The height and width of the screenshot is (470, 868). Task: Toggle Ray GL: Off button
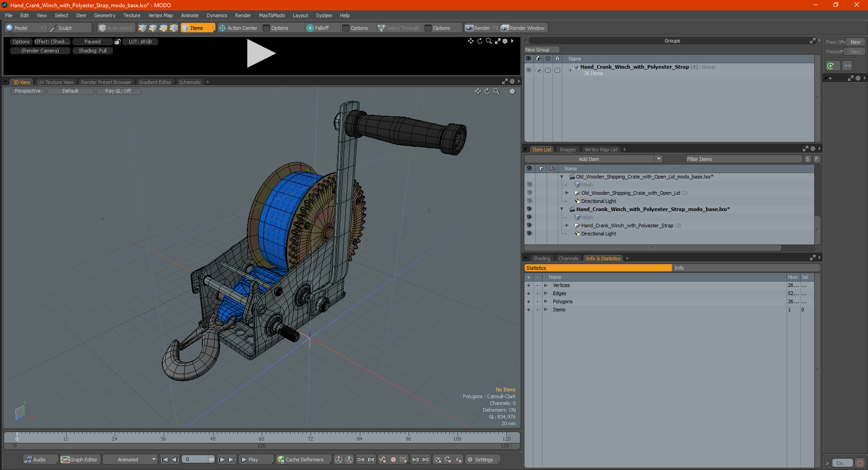coord(118,91)
